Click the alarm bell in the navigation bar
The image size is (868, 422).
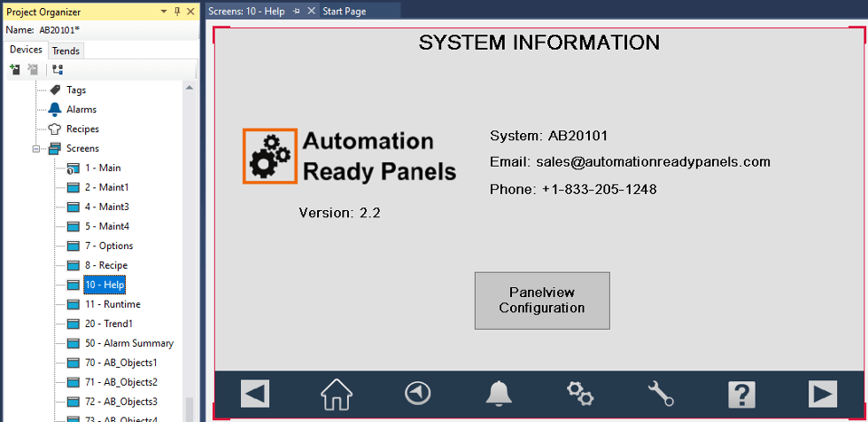(x=500, y=395)
